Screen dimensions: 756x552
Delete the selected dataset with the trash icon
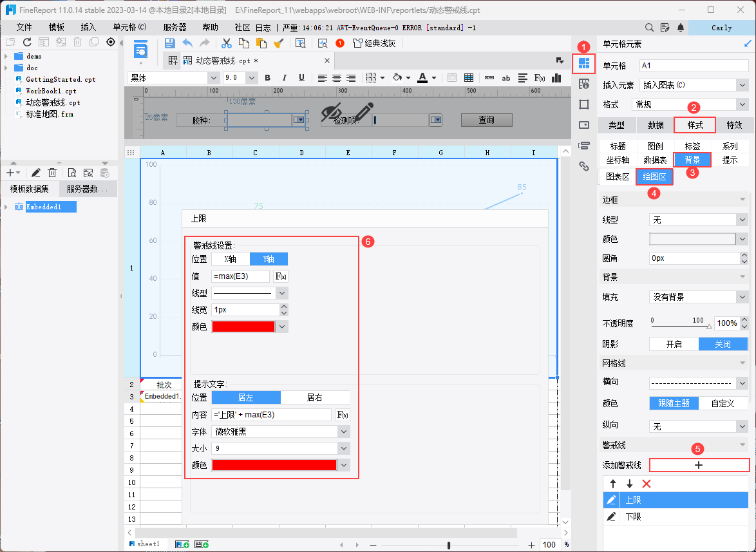(53, 173)
